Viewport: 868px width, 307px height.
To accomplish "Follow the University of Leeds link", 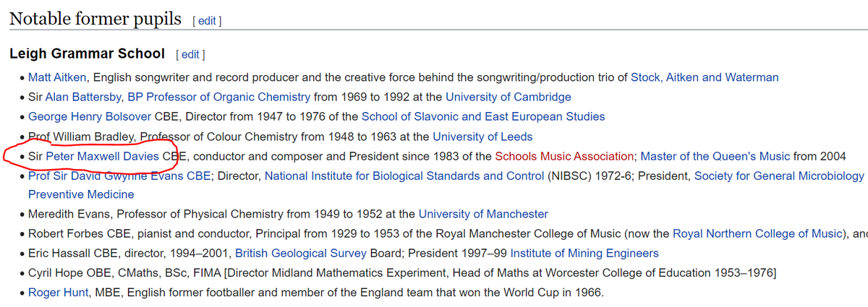I will pos(482,137).
